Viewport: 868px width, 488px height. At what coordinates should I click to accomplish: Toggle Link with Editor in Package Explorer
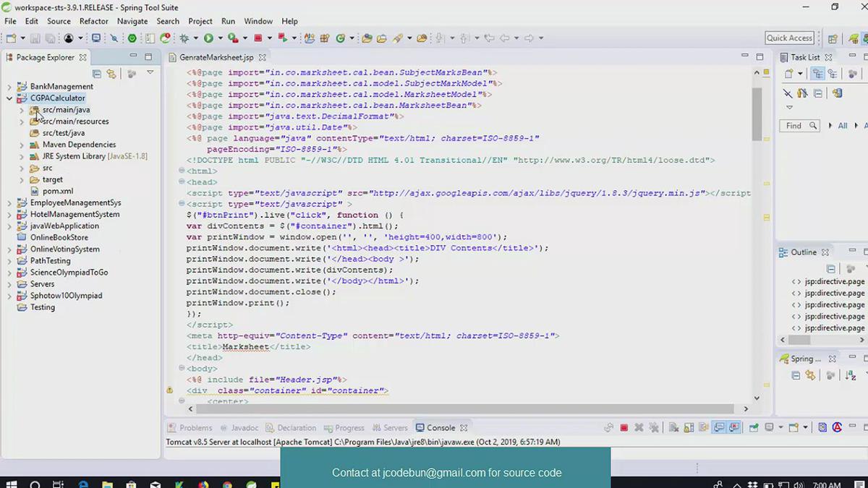tap(111, 73)
